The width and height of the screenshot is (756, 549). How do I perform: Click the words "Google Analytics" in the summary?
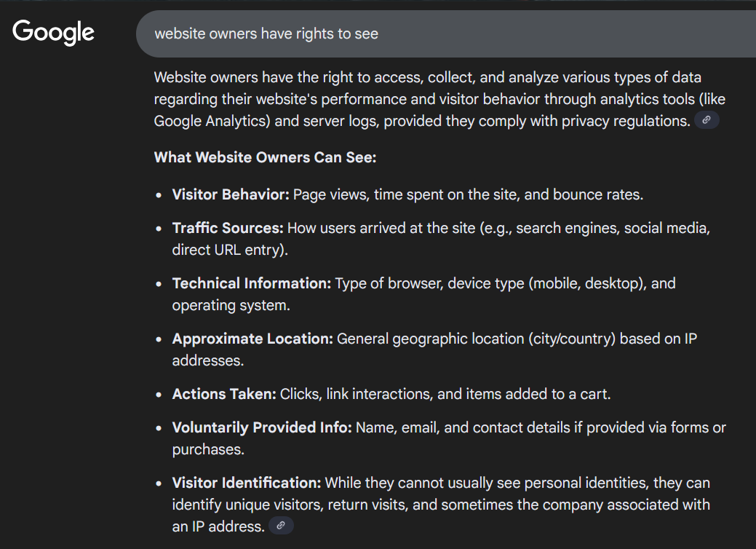[210, 121]
